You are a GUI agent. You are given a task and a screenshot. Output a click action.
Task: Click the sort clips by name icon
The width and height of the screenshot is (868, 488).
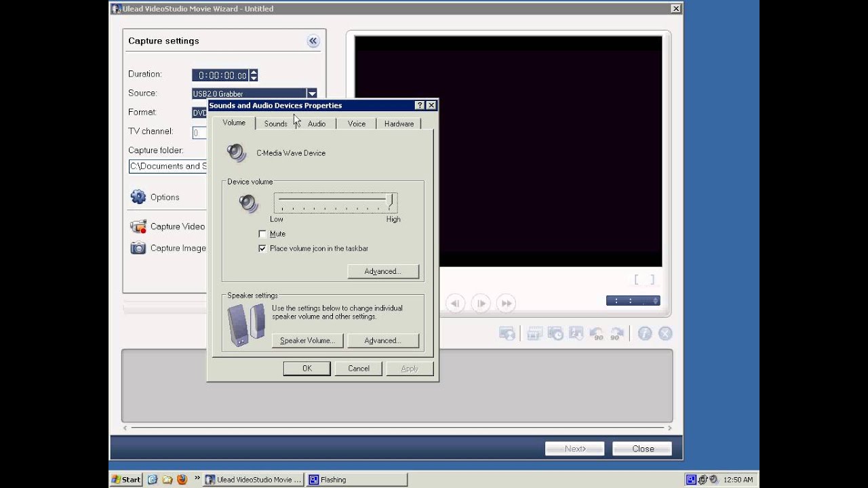click(x=576, y=333)
